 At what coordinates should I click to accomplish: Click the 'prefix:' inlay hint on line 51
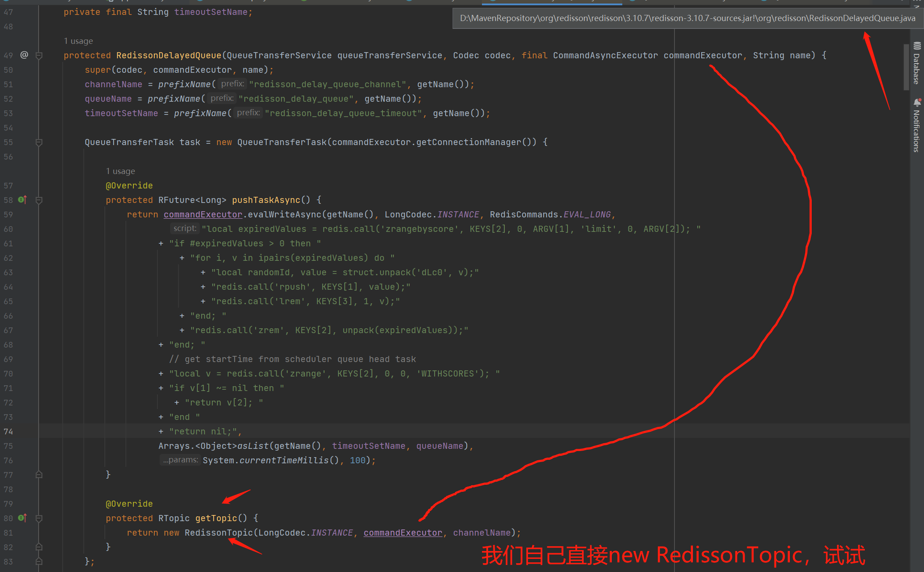click(232, 84)
